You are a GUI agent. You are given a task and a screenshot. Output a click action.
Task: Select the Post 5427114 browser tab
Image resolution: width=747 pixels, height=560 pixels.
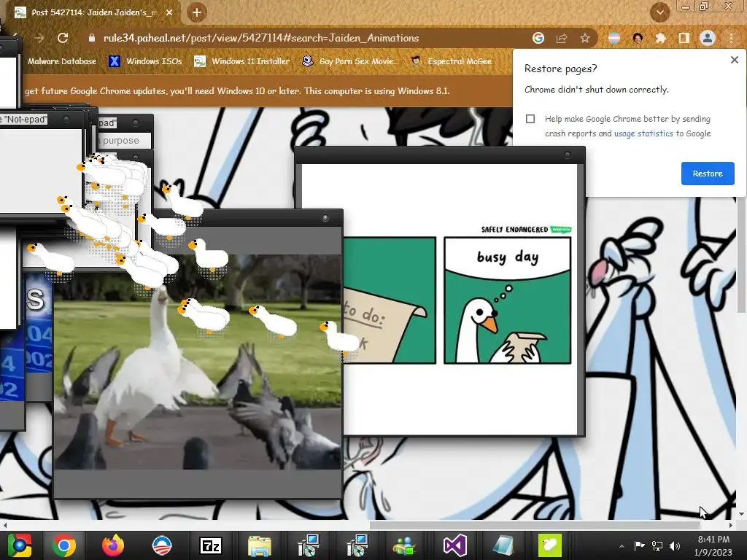93,13
